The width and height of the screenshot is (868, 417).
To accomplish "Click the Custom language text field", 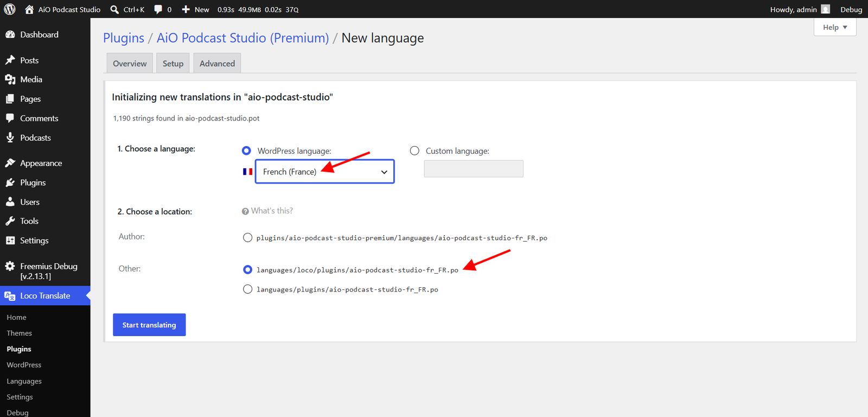I will pos(474,169).
